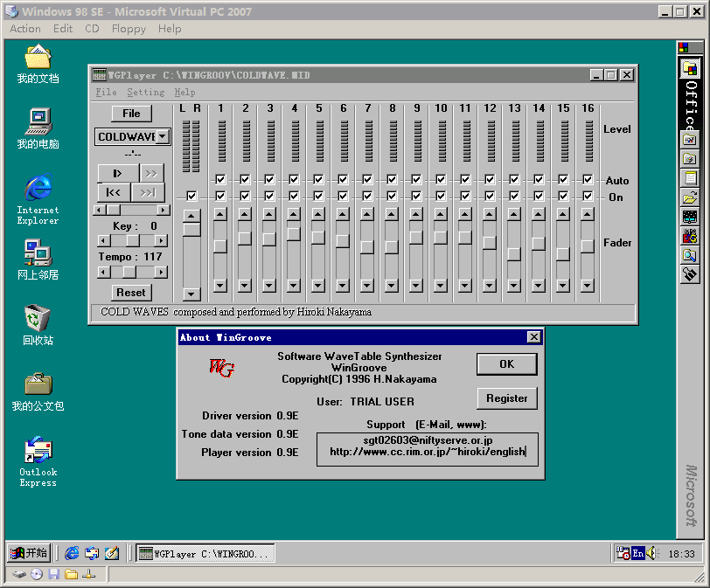
Task: Click the Reset button in WGPlayer
Action: (x=131, y=293)
